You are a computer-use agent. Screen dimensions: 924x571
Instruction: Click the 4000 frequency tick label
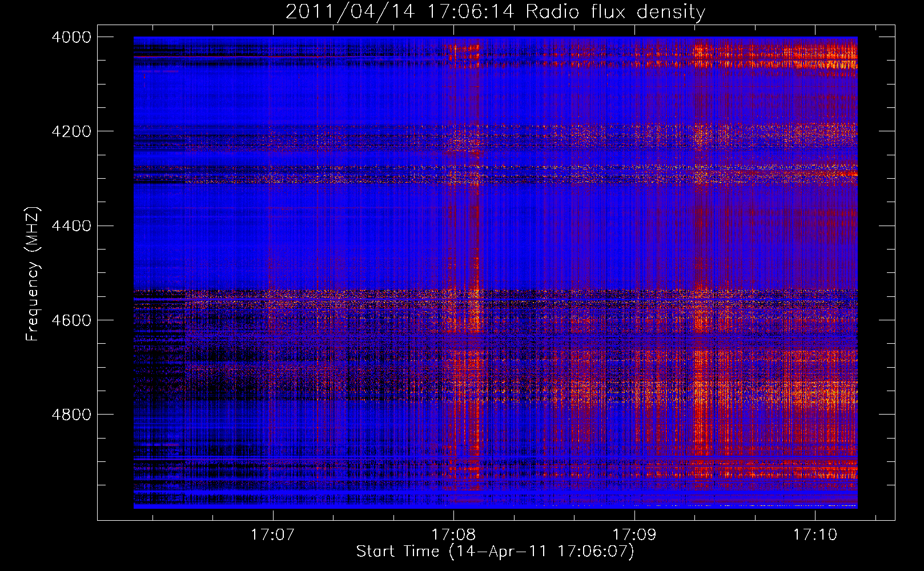pos(71,37)
